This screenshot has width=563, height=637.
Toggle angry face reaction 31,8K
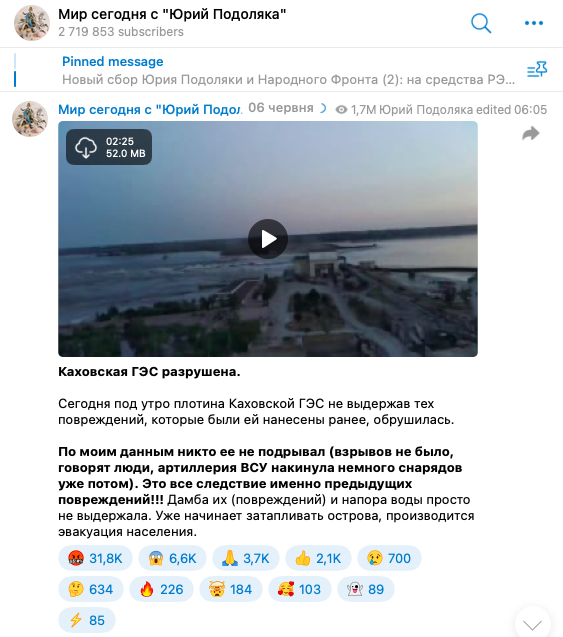pyautogui.click(x=95, y=558)
